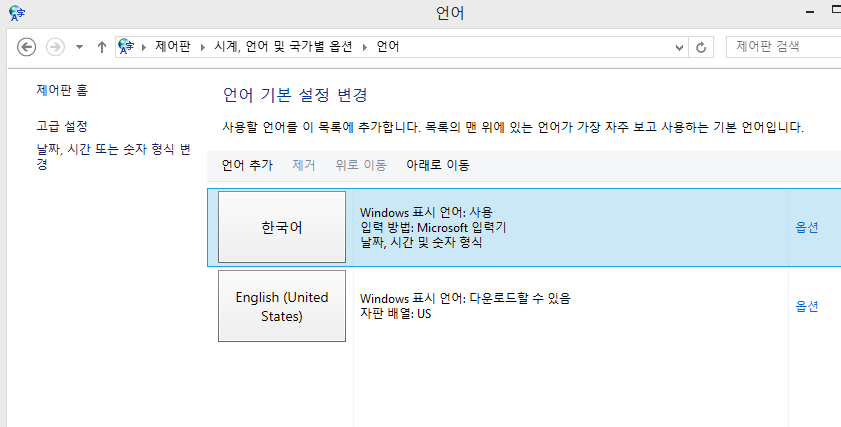This screenshot has height=427, width=841.
Task: Refresh the current control panel page
Action: point(701,47)
